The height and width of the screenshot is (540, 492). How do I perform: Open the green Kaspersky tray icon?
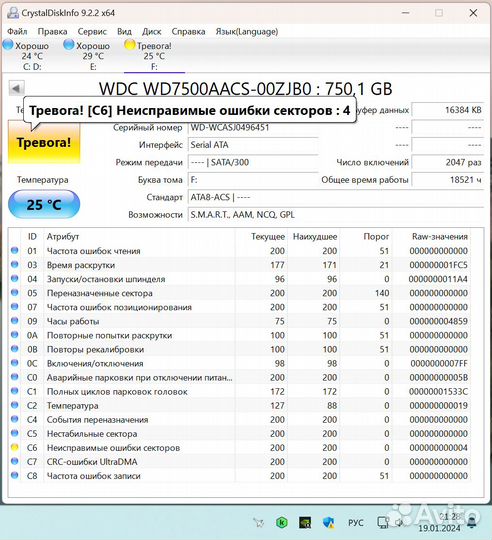tap(282, 523)
